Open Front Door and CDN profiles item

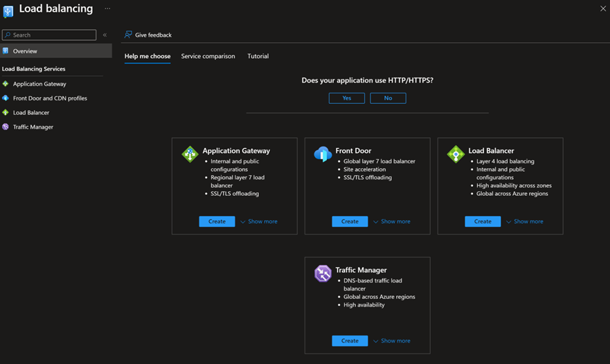coord(50,98)
